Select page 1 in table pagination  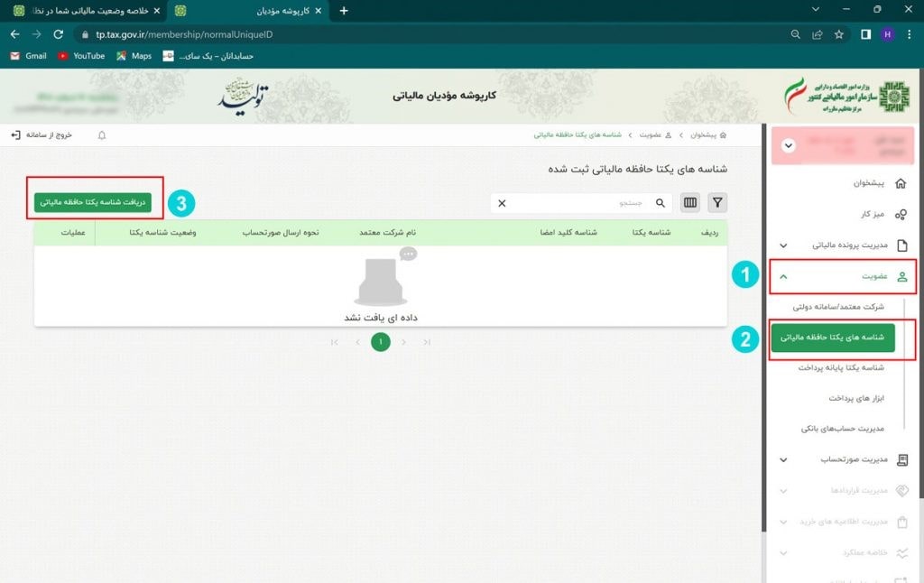tap(381, 342)
